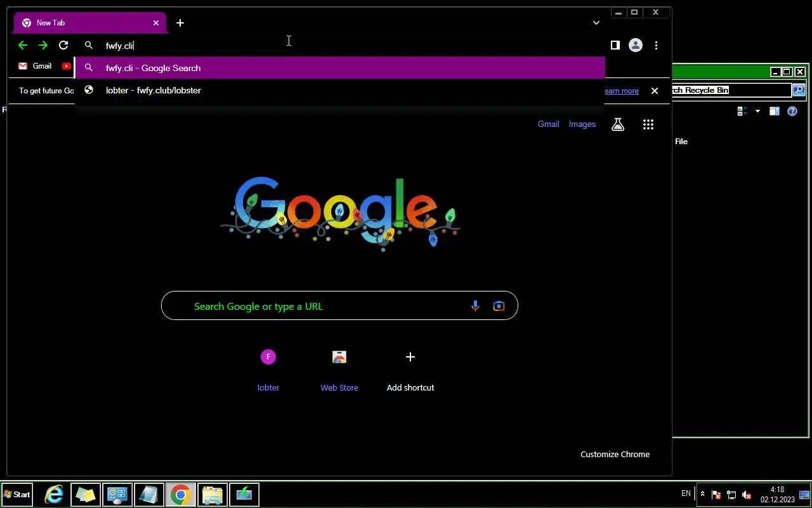Open the Web Store shortcut
The width and height of the screenshot is (812, 508).
click(x=339, y=370)
